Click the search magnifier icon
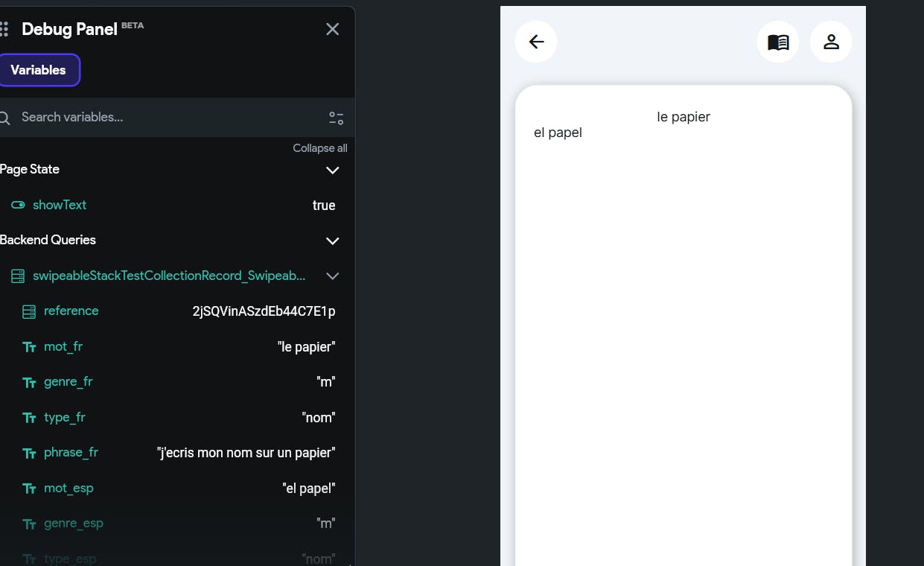Image resolution: width=924 pixels, height=566 pixels. click(x=4, y=118)
